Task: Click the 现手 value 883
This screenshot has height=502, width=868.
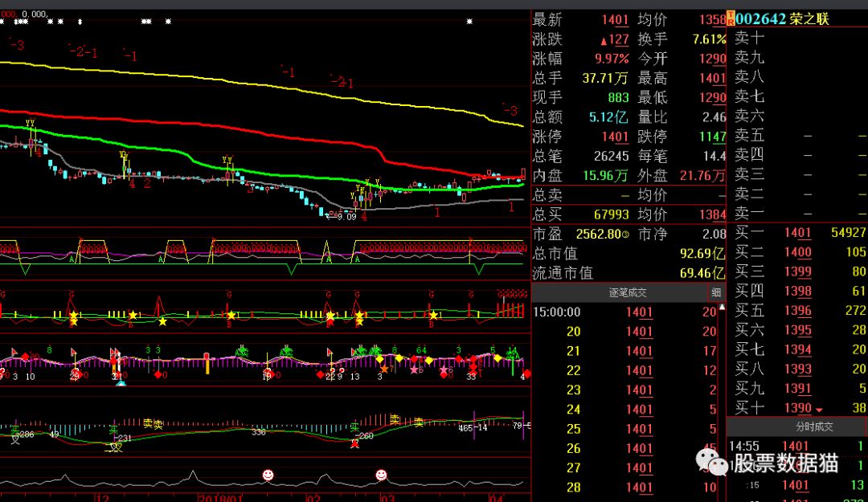Action: 618,97
